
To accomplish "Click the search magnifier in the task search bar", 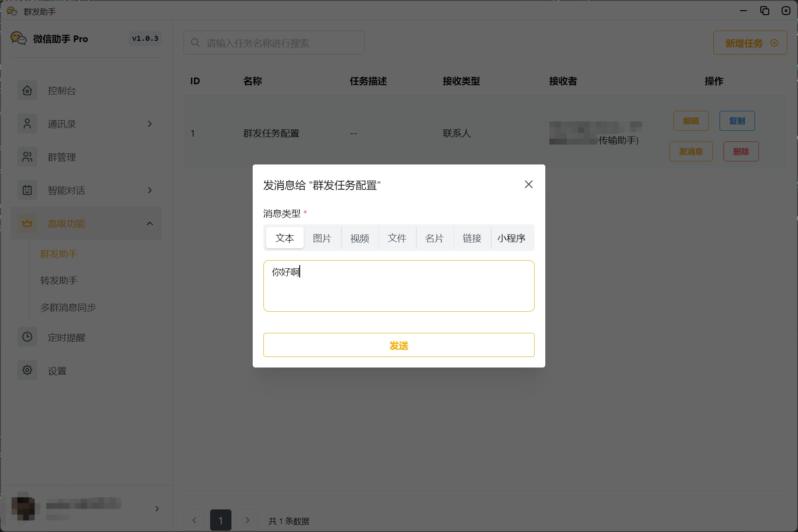I will click(196, 42).
